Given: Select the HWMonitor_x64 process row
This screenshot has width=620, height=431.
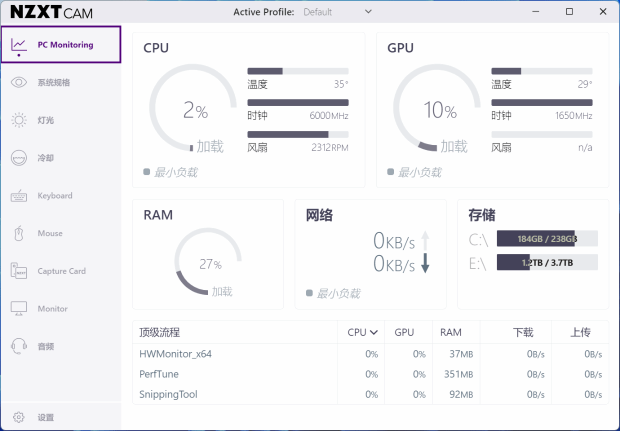Looking at the screenshot, I should pyautogui.click(x=370, y=354).
